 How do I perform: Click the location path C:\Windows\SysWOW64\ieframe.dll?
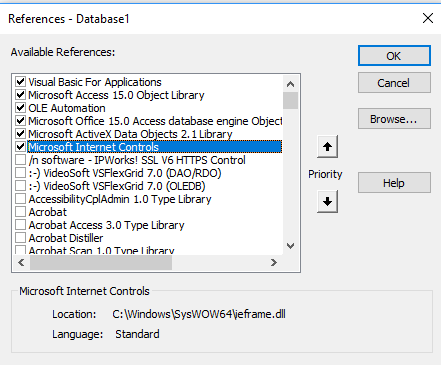pyautogui.click(x=199, y=314)
